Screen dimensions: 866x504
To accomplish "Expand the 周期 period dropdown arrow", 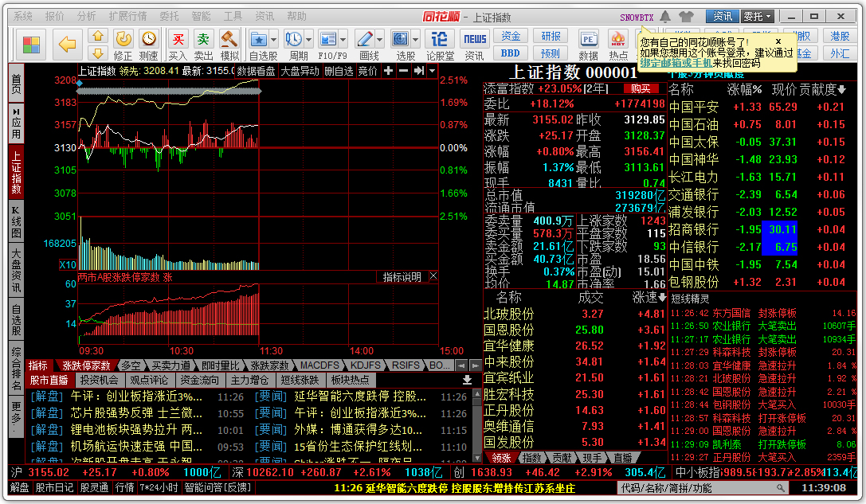I will 309,40.
